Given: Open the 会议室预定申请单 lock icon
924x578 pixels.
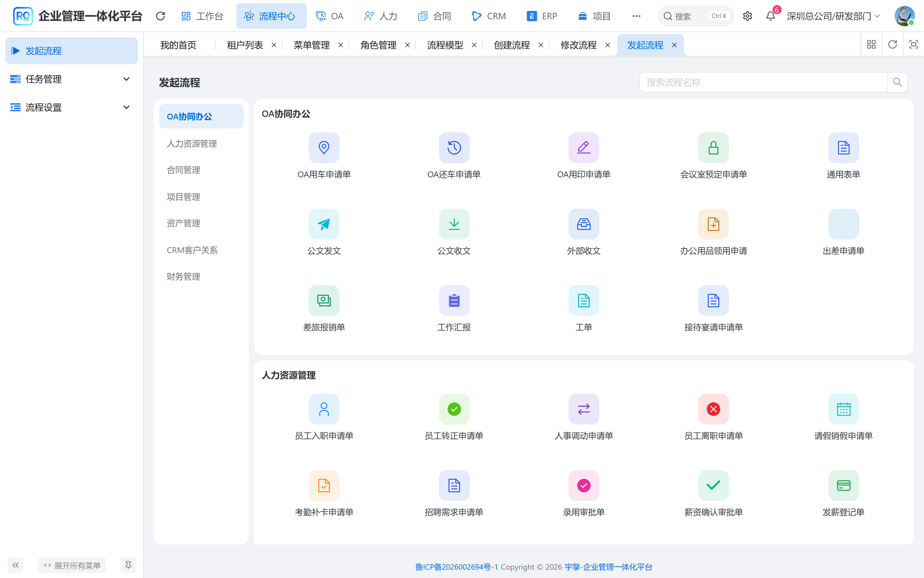Looking at the screenshot, I should point(713,148).
